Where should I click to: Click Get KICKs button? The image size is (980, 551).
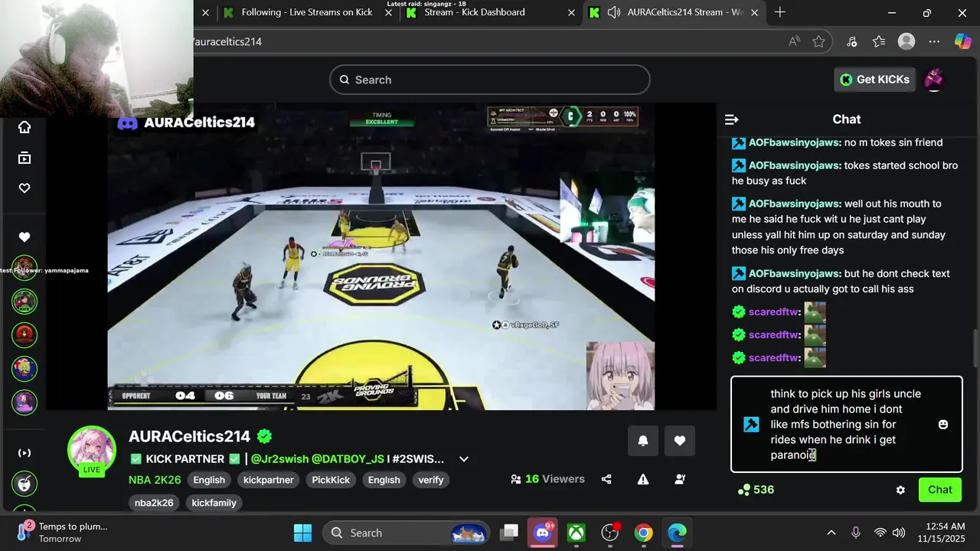[874, 80]
